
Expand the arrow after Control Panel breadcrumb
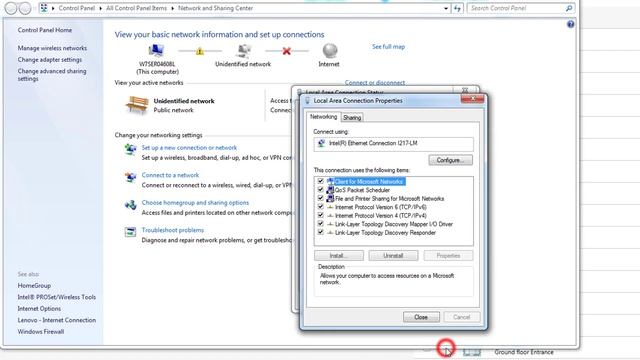pos(100,8)
